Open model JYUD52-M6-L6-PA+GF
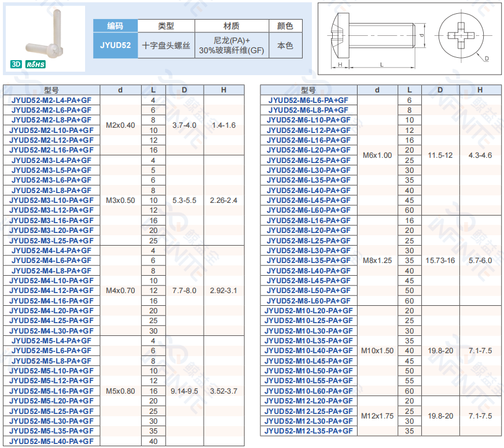Viewport: 504px width, 448px height. point(308,100)
